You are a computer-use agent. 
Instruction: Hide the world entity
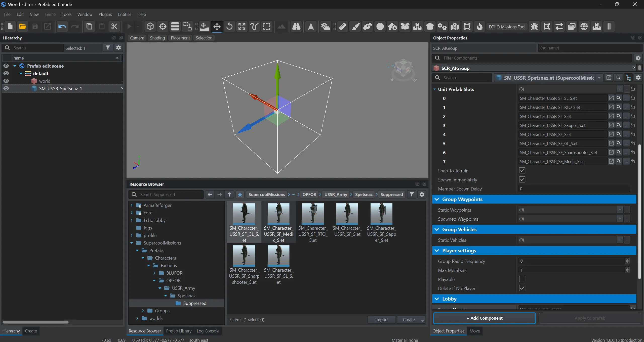pyautogui.click(x=6, y=81)
